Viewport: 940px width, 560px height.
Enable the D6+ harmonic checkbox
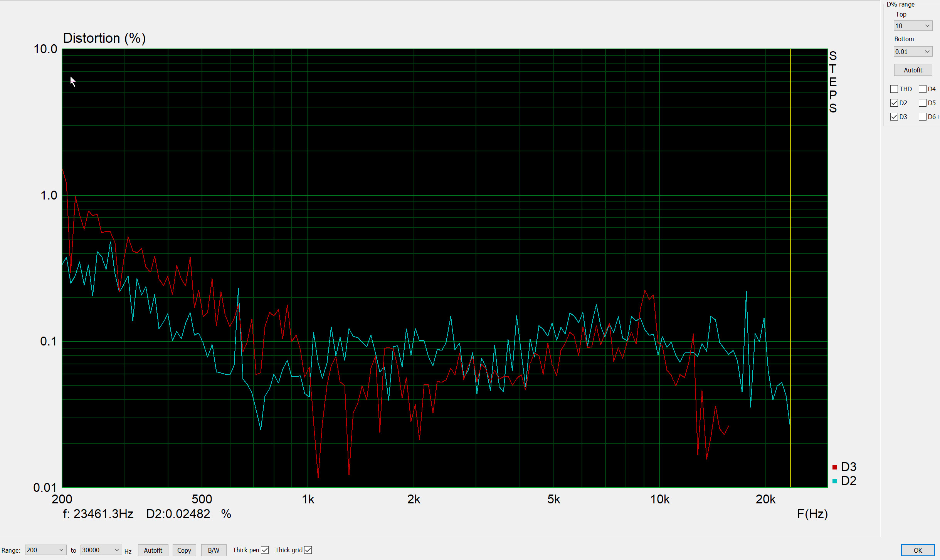(923, 117)
